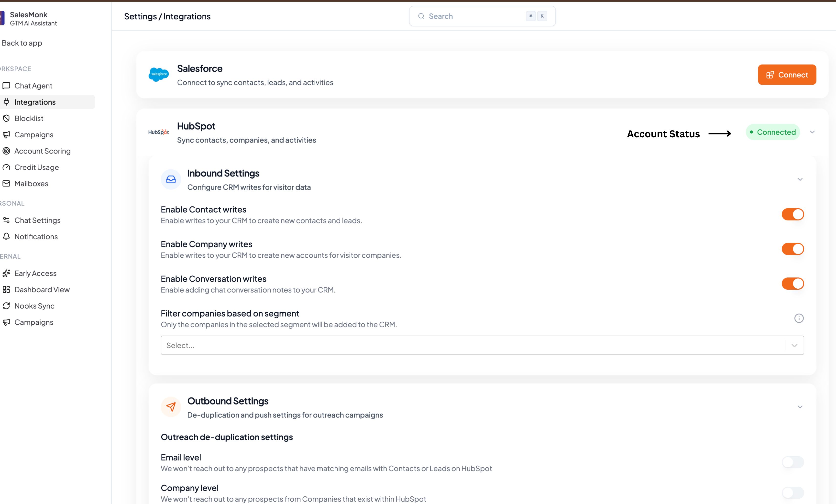Click the Inbound Settings inbox icon
This screenshot has height=504, width=836.
click(x=171, y=179)
